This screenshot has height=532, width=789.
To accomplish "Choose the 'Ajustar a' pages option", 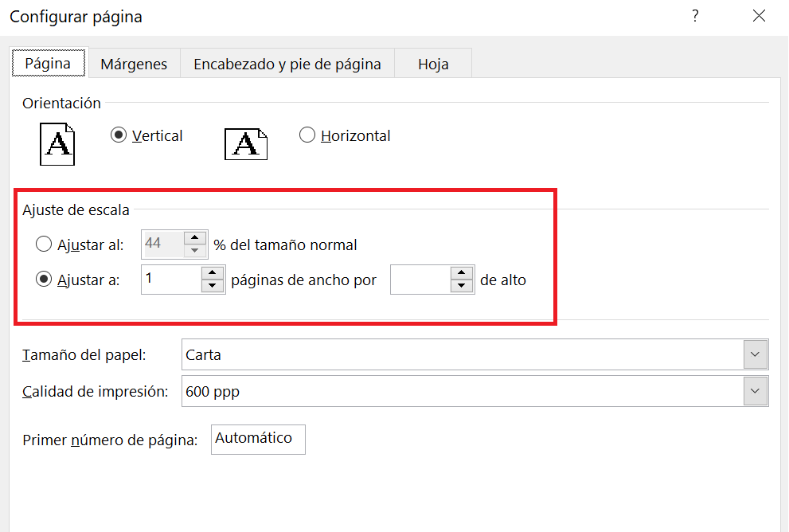I will click(x=45, y=280).
